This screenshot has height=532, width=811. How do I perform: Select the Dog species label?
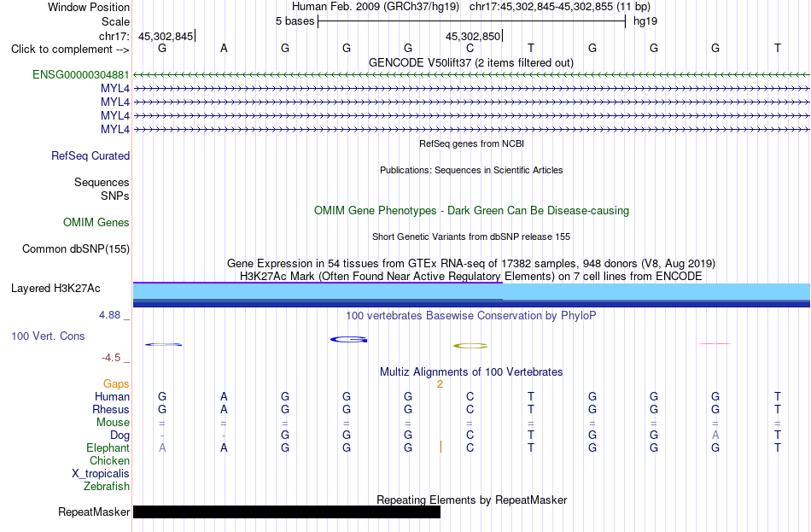(x=120, y=436)
